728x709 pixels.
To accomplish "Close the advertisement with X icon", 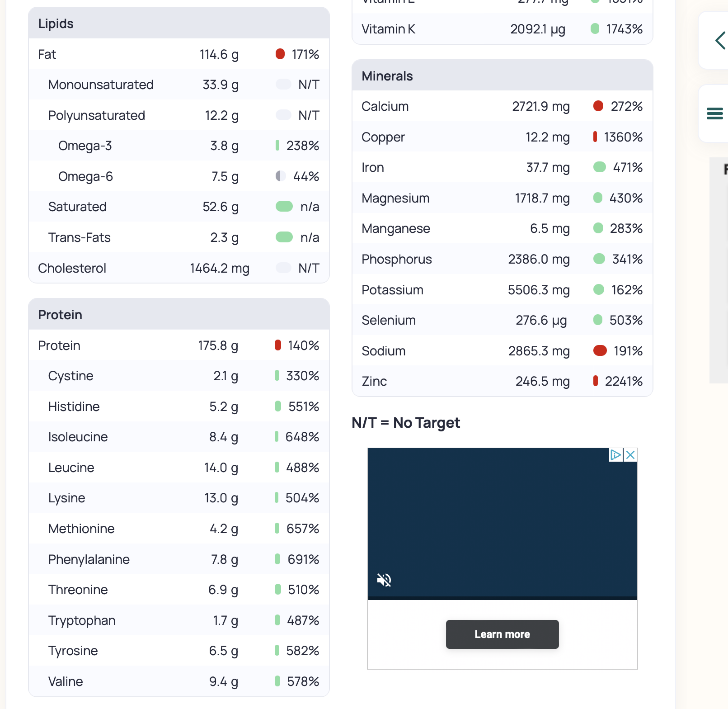I will (x=630, y=455).
